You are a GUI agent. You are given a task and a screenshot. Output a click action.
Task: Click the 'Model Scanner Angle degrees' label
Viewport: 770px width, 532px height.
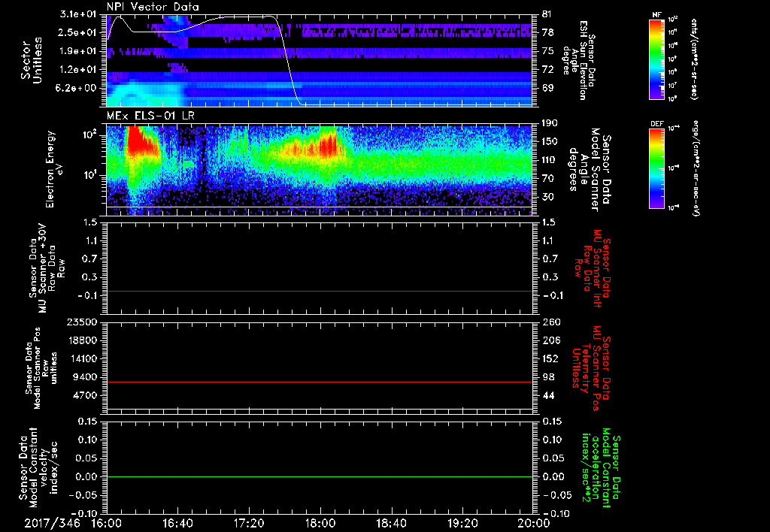tap(589, 170)
